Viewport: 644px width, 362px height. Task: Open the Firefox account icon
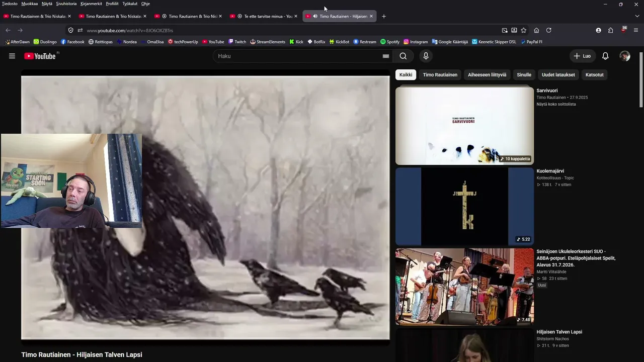point(598,30)
